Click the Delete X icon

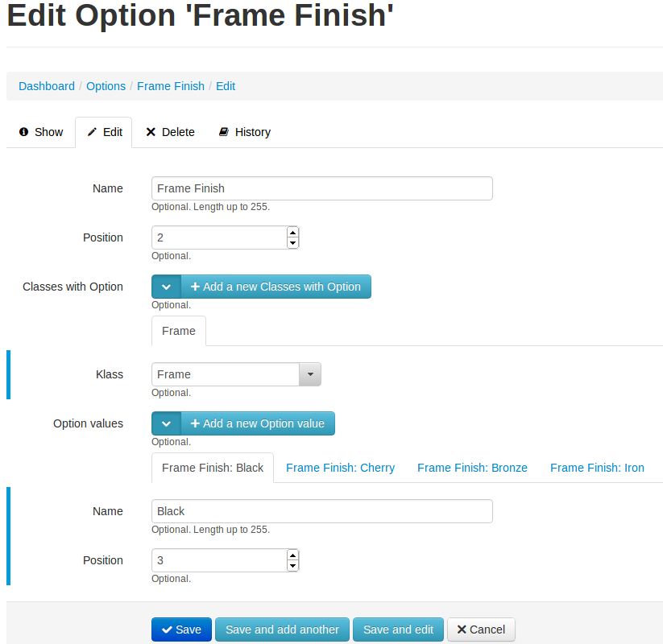(151, 132)
